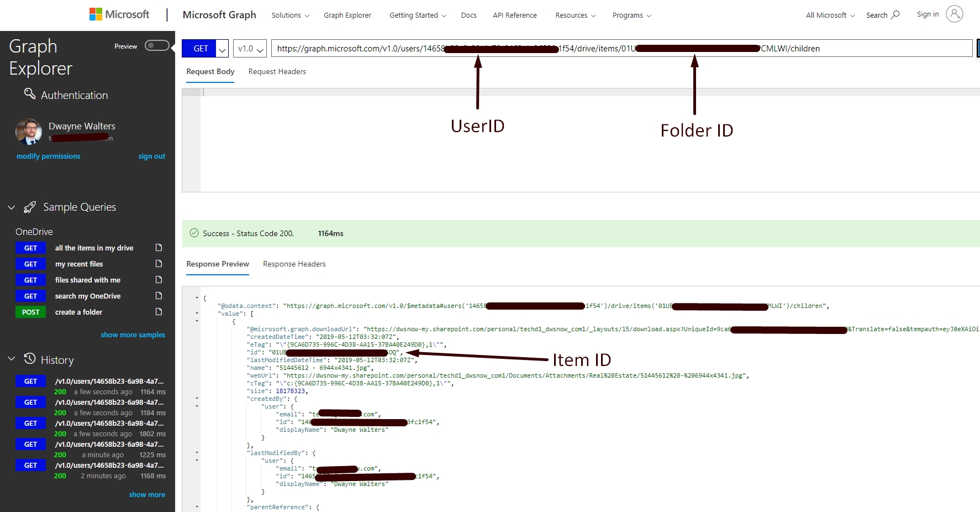Open docs icon for all the items in my drive

pos(159,248)
